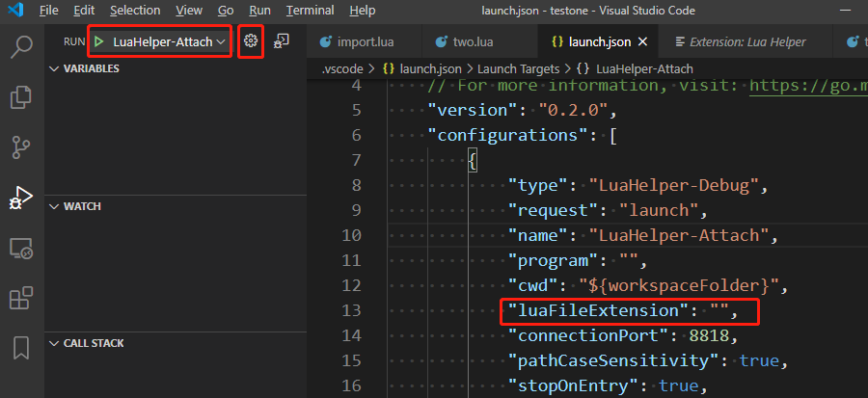
Task: Click the "LuaHelper-Debug" type value
Action: [672, 185]
